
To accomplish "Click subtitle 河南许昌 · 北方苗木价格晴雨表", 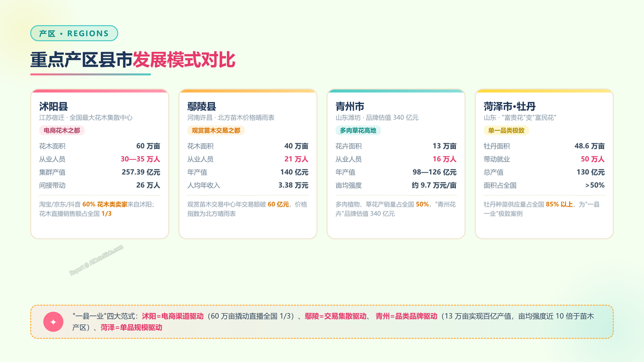I will [230, 118].
